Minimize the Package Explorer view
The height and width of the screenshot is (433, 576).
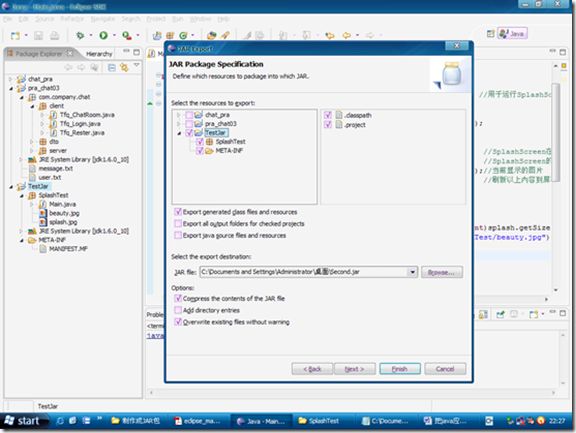point(126,52)
